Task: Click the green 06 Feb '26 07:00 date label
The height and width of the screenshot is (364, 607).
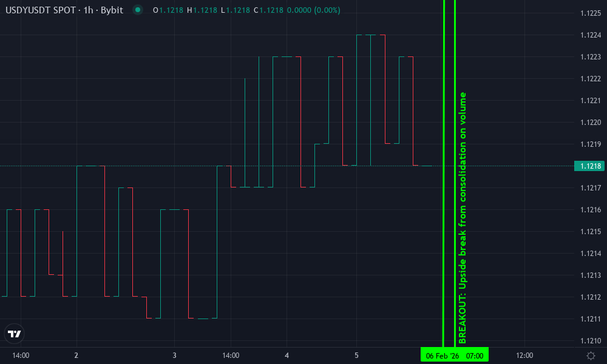Action: click(x=454, y=356)
